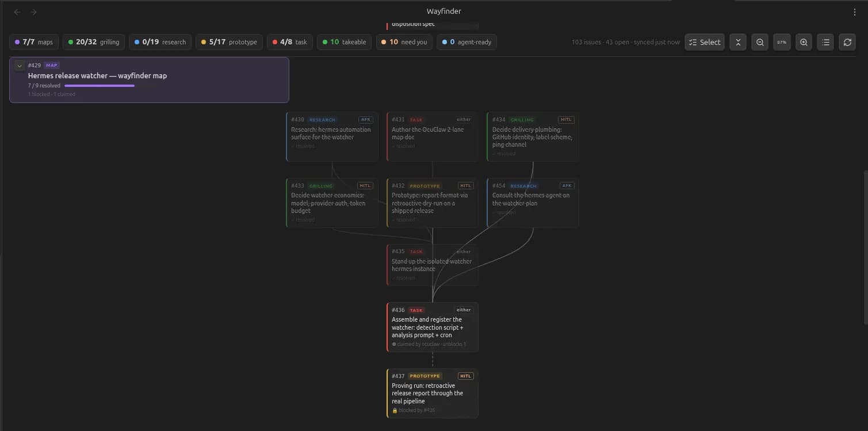Screen dimensions: 868x431
Task: Click the lock icon blocked by #436
Action: pos(395,410)
